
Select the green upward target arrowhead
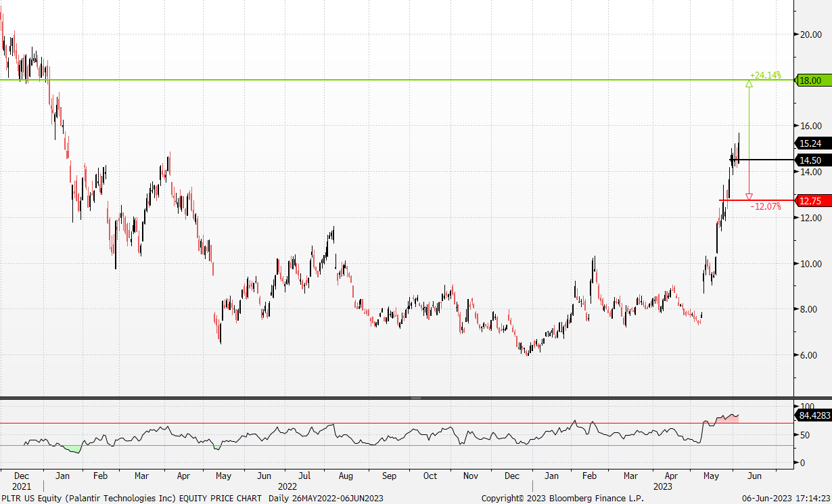[749, 84]
